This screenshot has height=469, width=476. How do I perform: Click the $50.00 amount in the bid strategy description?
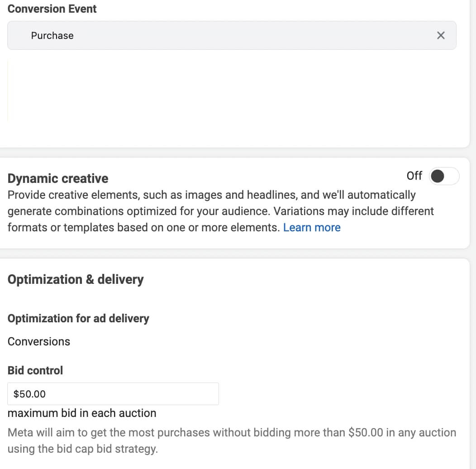(366, 432)
